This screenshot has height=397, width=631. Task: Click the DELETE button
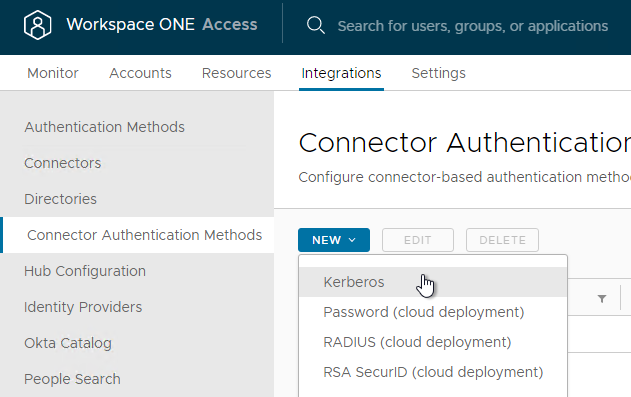502,240
